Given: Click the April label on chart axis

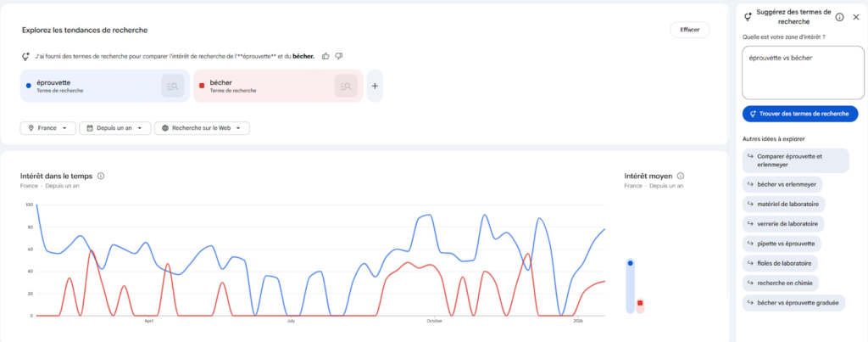Looking at the screenshot, I should click(x=148, y=321).
